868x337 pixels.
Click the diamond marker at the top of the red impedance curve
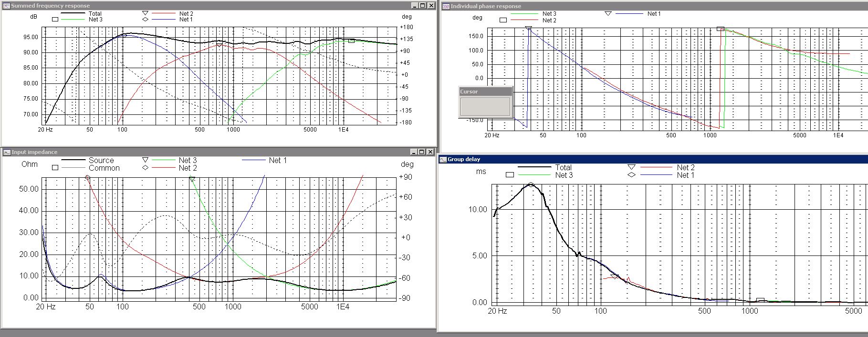[87, 178]
